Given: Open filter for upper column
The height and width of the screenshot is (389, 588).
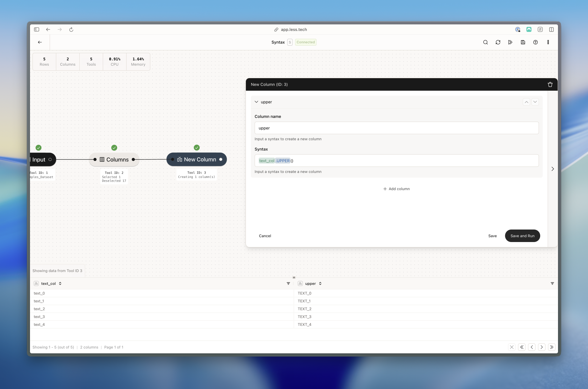Looking at the screenshot, I should coord(552,284).
